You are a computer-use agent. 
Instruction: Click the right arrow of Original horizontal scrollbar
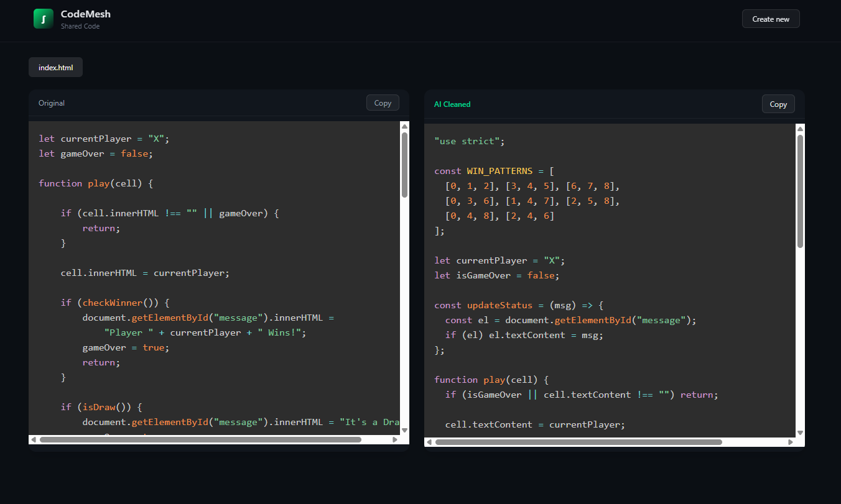pos(395,439)
